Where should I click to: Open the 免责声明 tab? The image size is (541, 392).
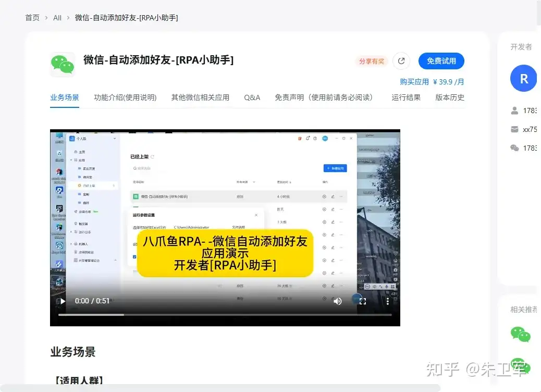click(x=324, y=97)
